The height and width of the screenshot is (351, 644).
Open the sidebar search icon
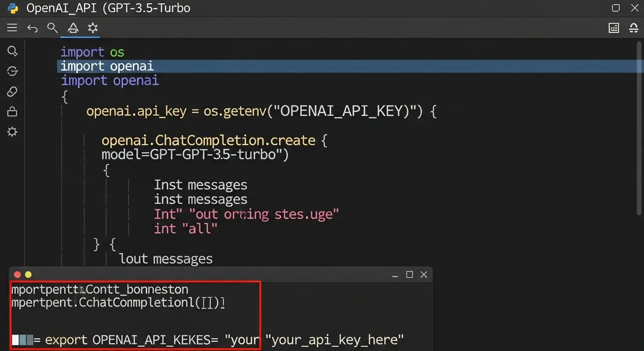pos(12,51)
